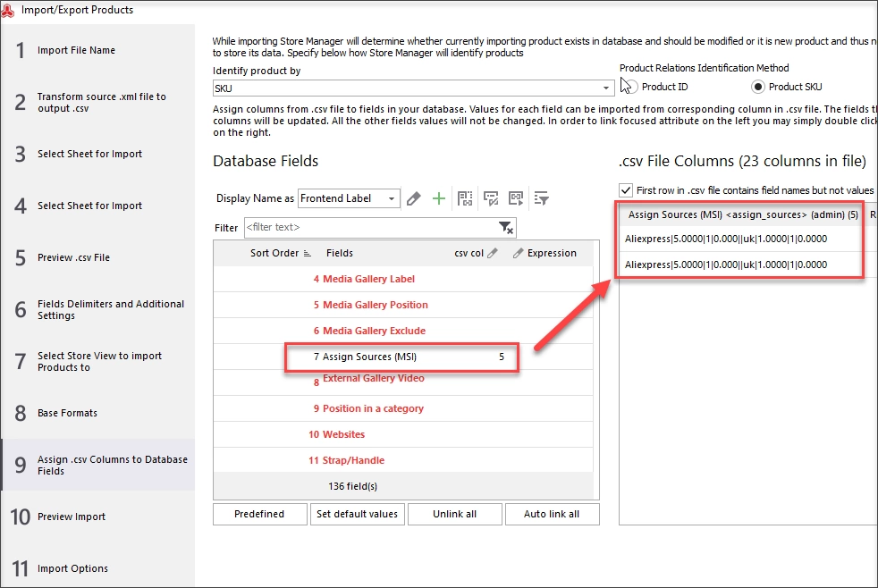Click the pencil edit icon beside Frontend Label
878x588 pixels.
[x=413, y=198]
